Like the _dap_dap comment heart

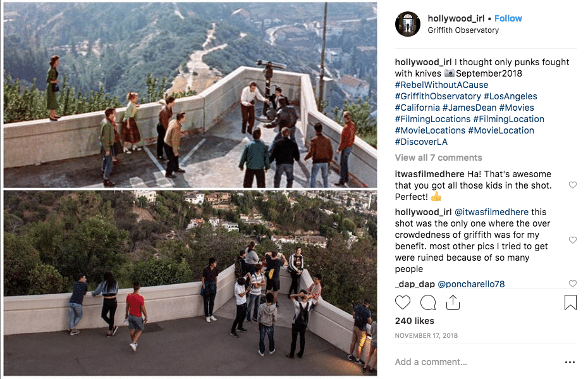[x=573, y=283]
